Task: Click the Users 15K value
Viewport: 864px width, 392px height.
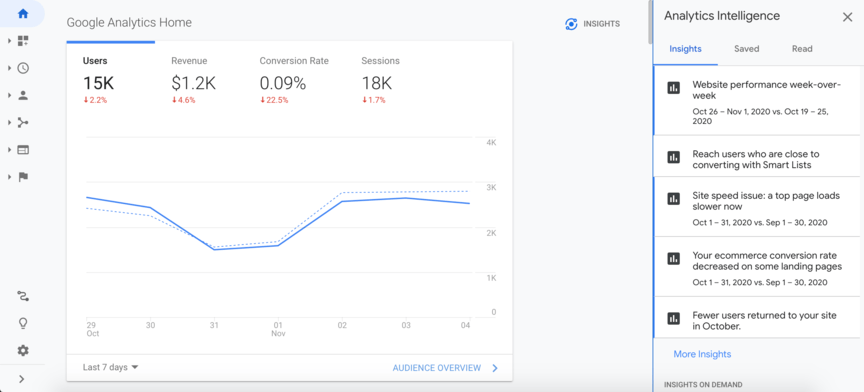Action: (99, 83)
